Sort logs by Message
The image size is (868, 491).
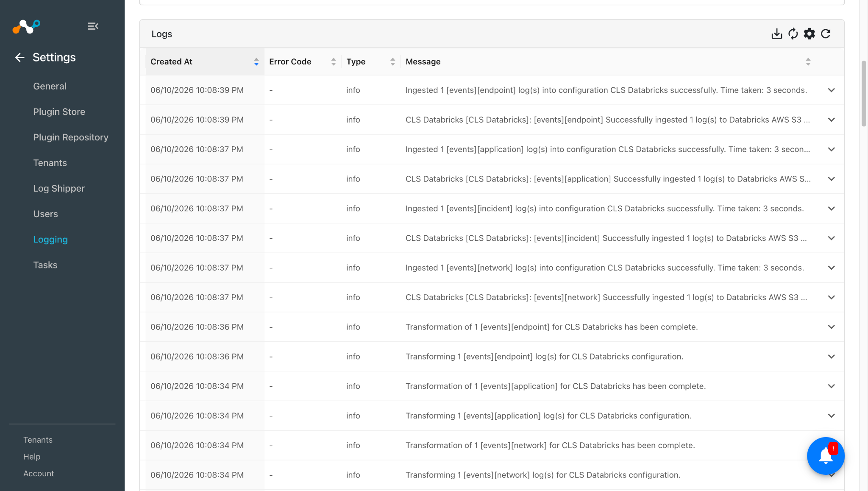(808, 62)
